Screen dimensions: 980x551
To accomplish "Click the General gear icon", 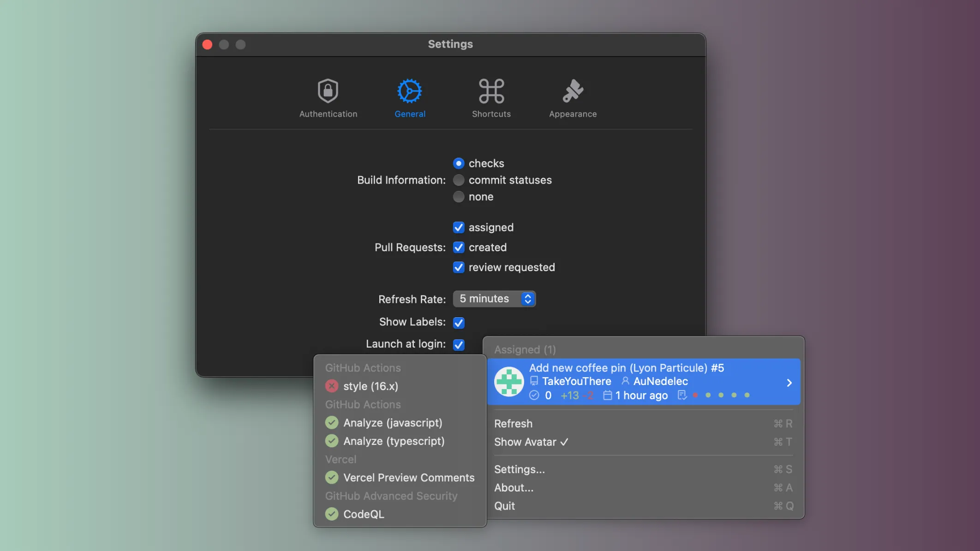I will 409,91.
